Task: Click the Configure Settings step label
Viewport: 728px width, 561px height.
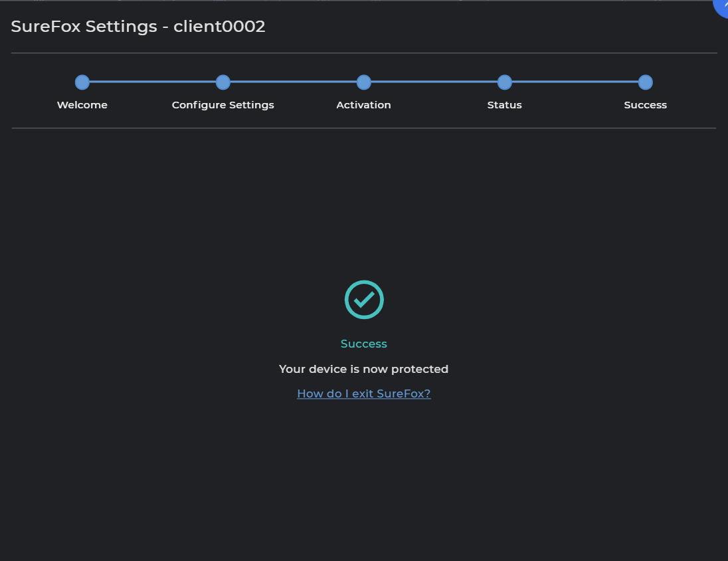Action: [223, 105]
